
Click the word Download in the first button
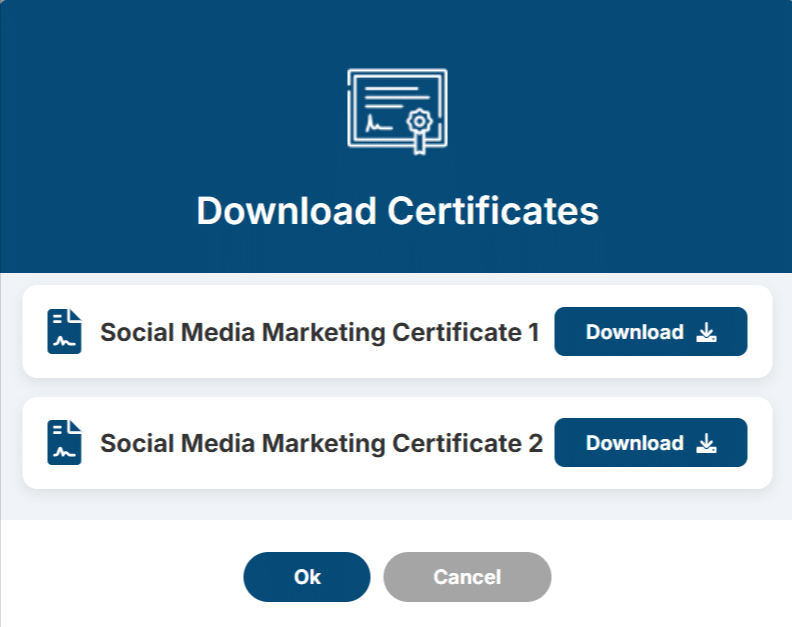click(x=634, y=332)
